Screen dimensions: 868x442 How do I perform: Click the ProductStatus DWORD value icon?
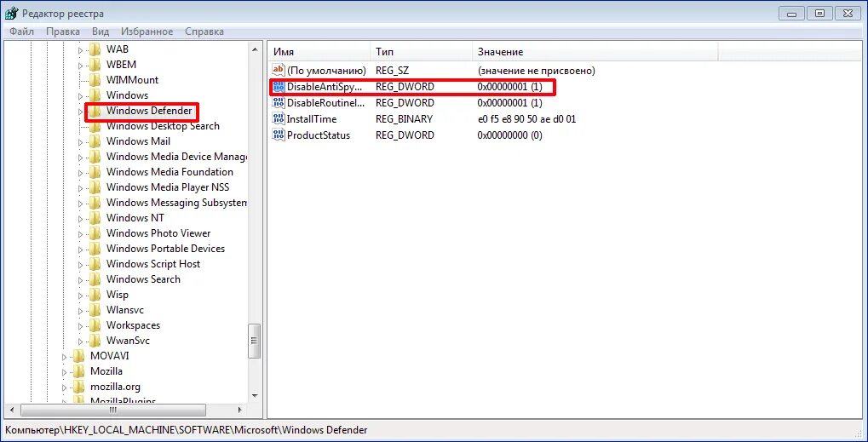click(x=278, y=135)
